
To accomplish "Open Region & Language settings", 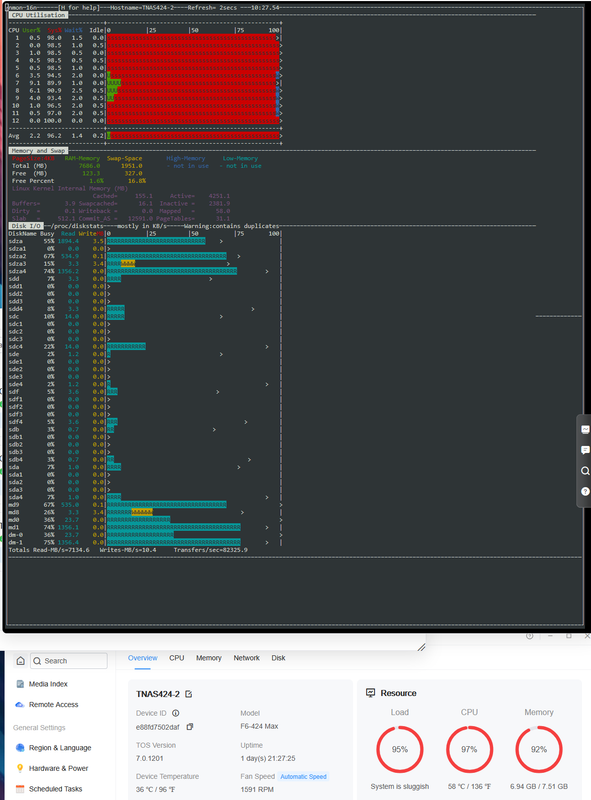I will coord(60,747).
